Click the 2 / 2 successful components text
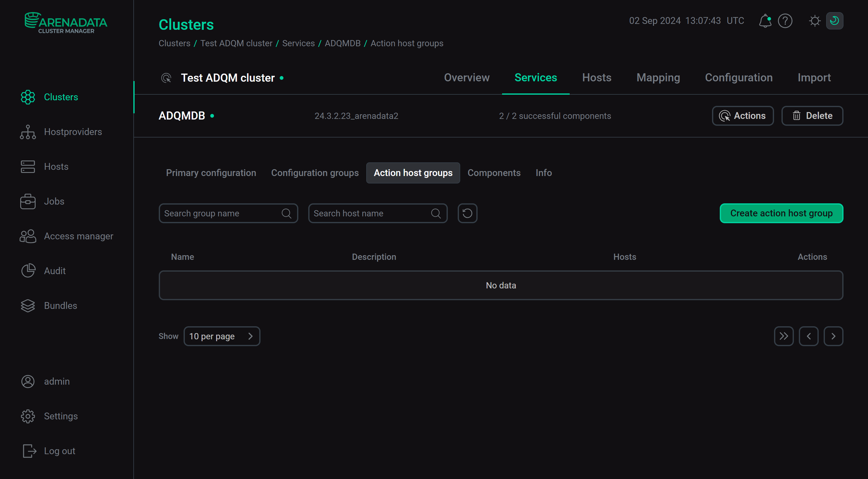868x479 pixels. tap(554, 116)
